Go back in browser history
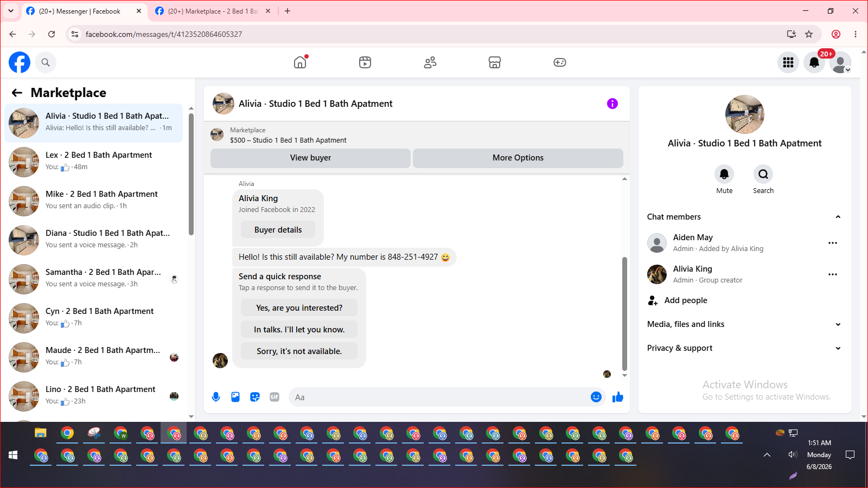 click(x=12, y=34)
